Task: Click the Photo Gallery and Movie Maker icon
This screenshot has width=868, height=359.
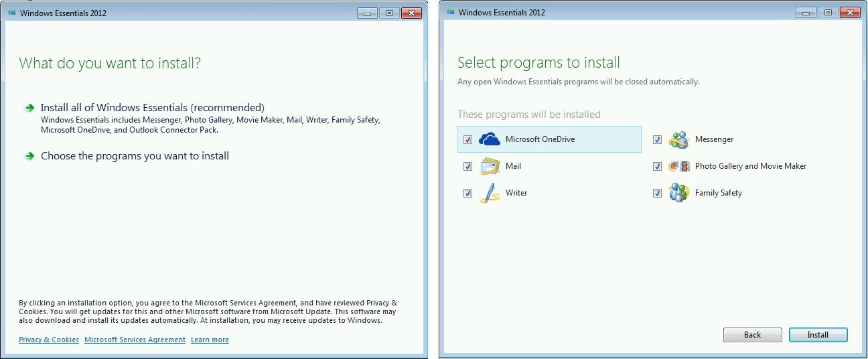Action: [679, 166]
